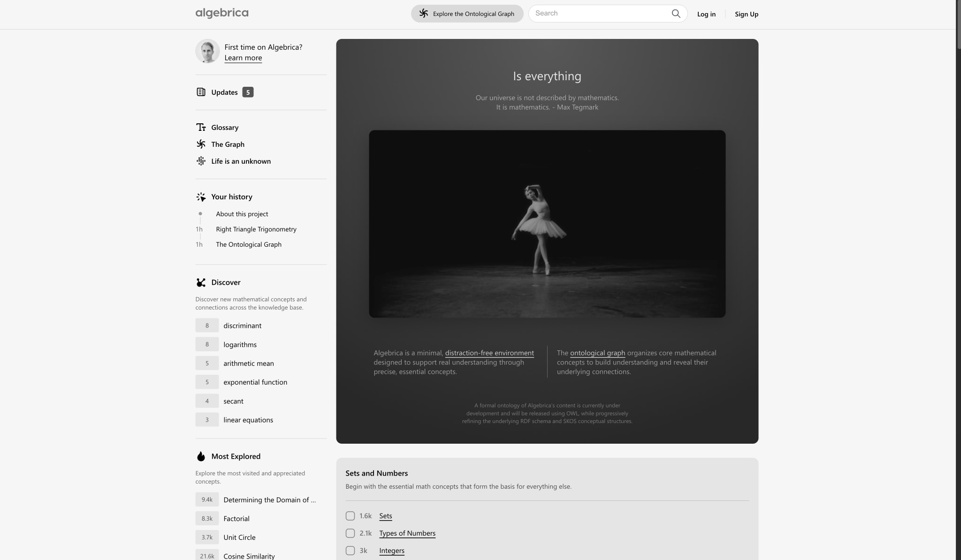Click the profile avatar photo
This screenshot has height=560, width=961.
click(x=207, y=51)
